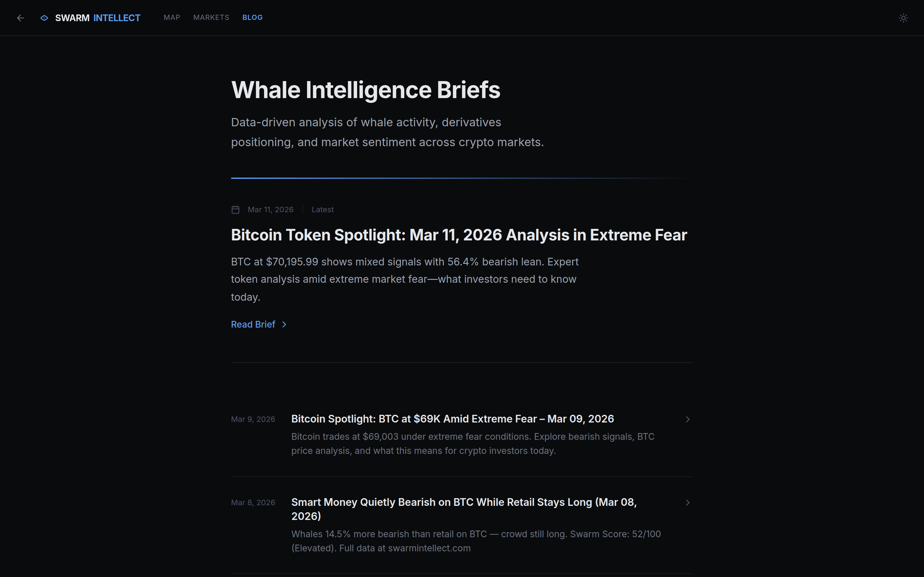Screen dimensions: 924x577
Task: Click the arrow icon on the Smart Money article row
Action: (x=688, y=503)
